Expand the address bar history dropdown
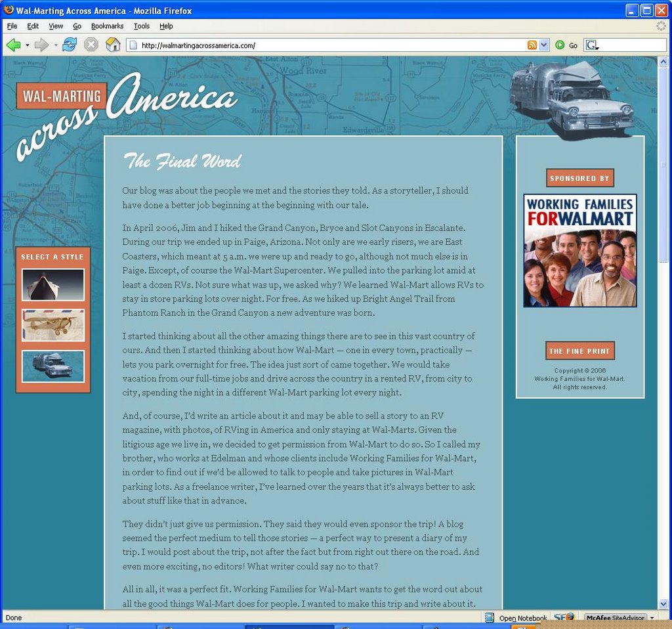The image size is (672, 629). click(x=544, y=45)
